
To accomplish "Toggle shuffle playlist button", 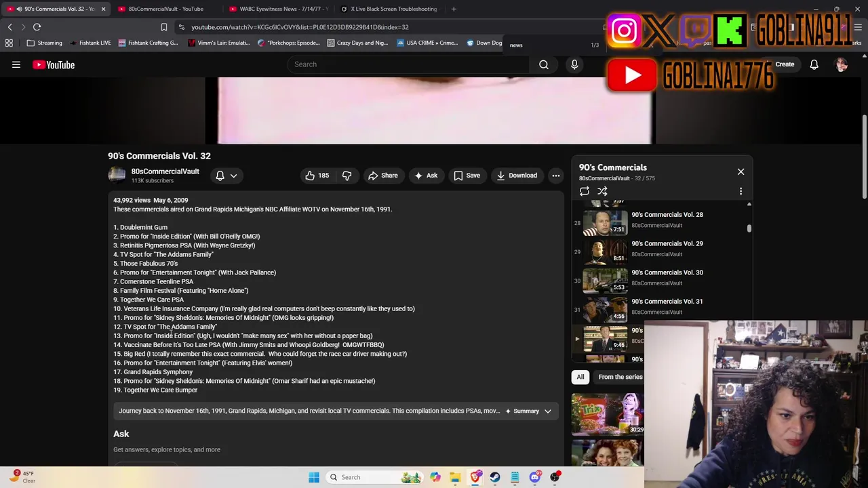I will pyautogui.click(x=602, y=191).
